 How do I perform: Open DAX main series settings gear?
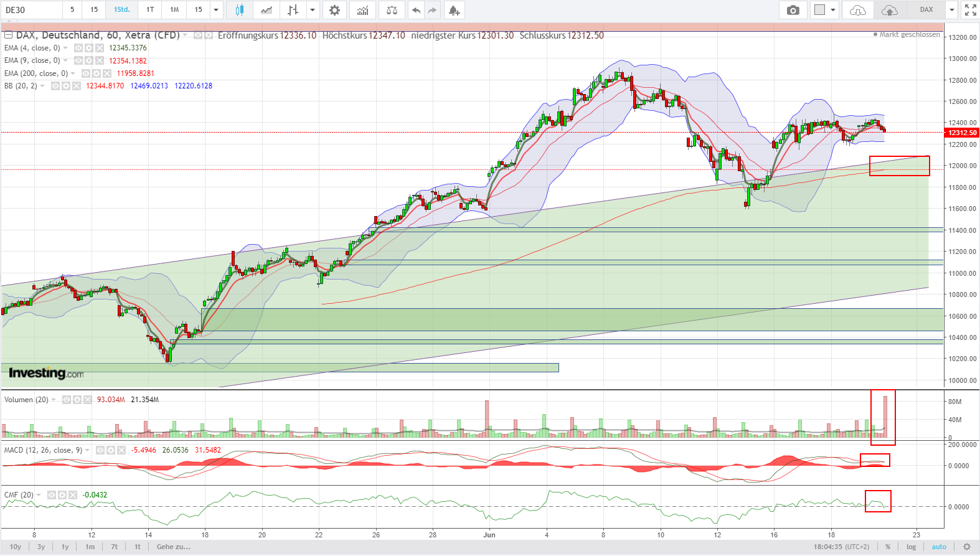tap(209, 35)
